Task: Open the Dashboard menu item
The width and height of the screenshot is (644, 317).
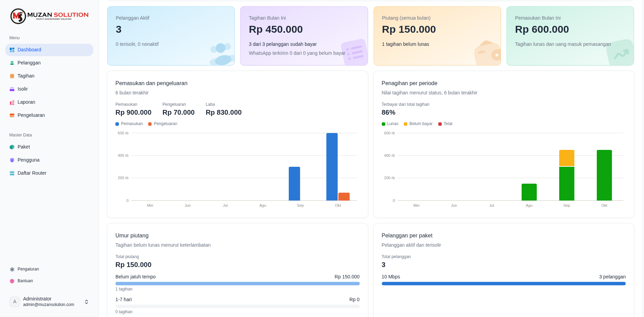Action: pos(49,50)
